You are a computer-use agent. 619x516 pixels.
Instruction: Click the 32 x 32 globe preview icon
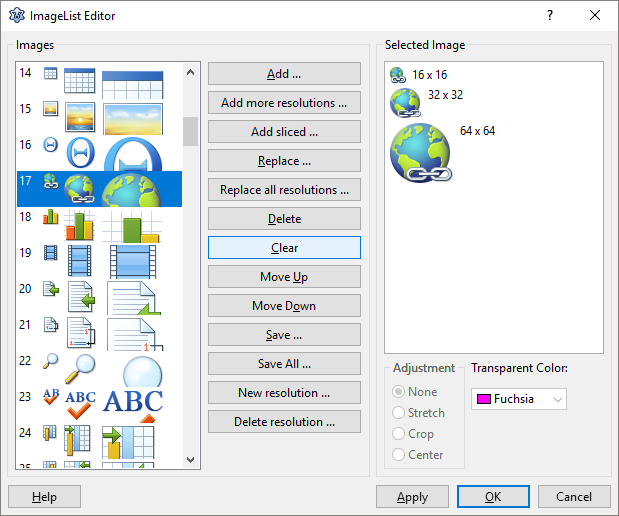point(405,103)
